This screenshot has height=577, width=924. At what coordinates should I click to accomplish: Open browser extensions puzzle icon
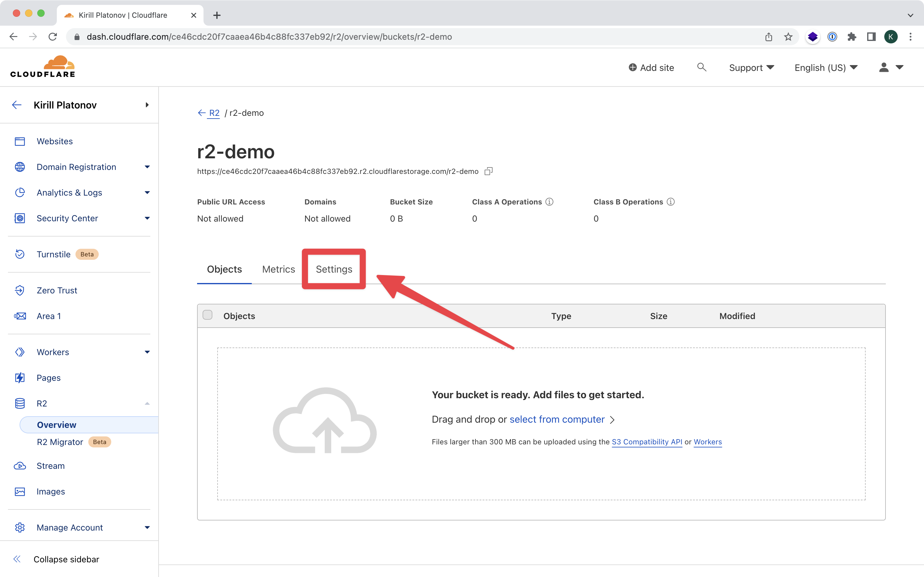coord(852,37)
